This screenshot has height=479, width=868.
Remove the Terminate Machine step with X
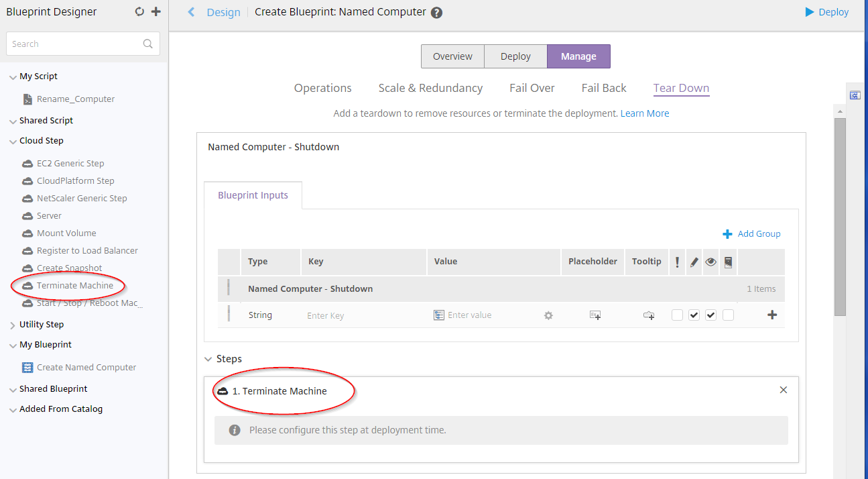click(x=784, y=390)
